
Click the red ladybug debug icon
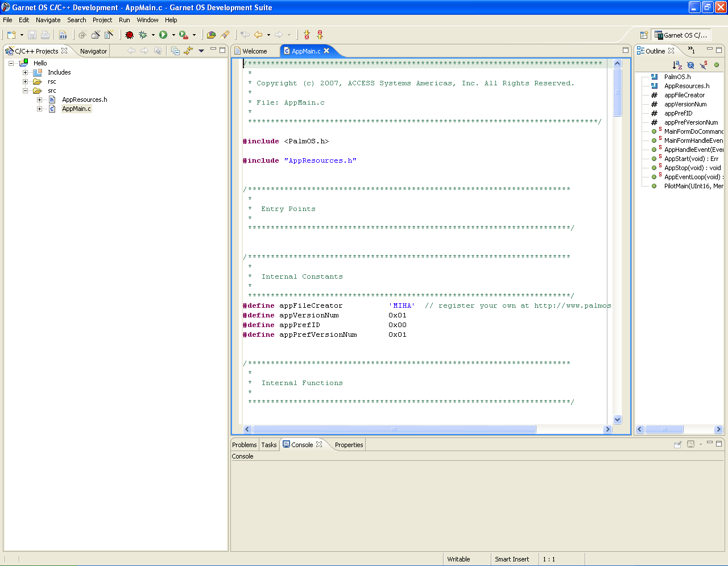(x=130, y=35)
